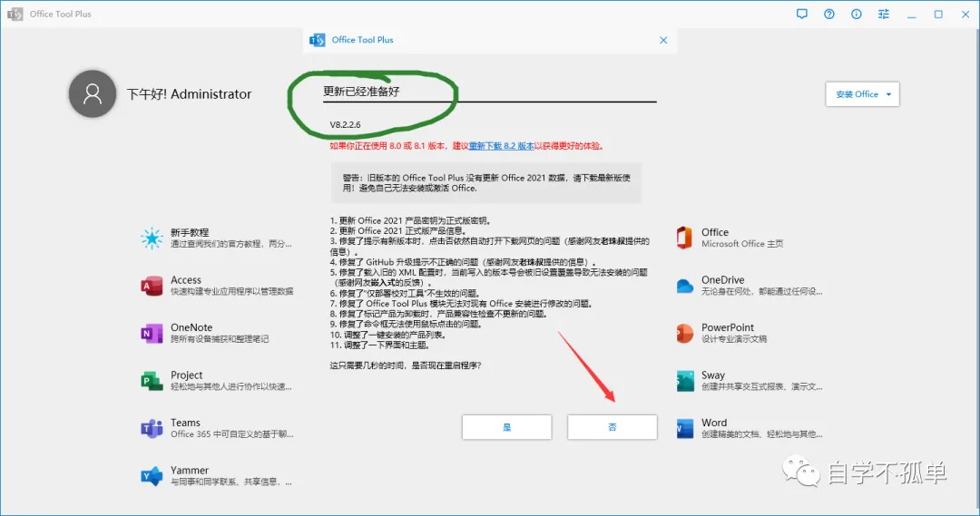Open the help question mark icon
980x516 pixels.
829,14
